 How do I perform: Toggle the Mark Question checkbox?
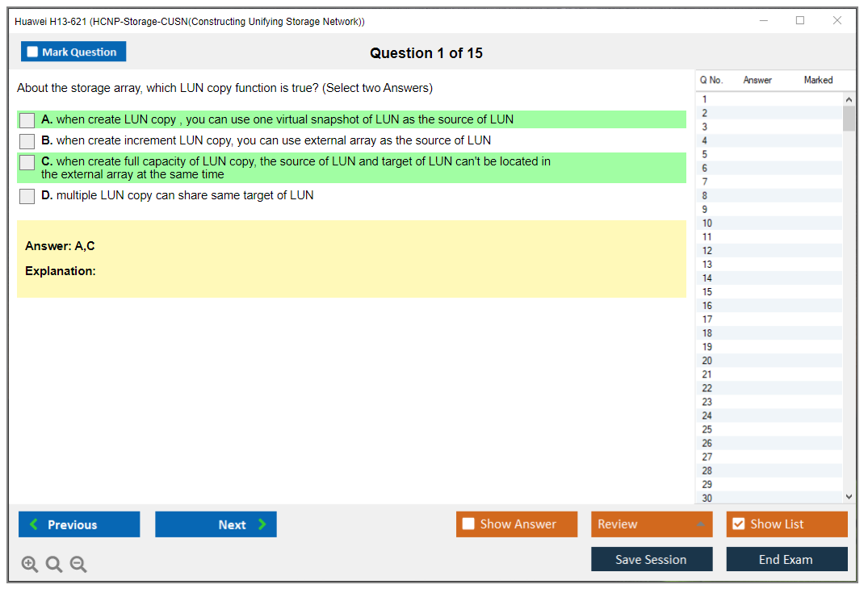click(33, 52)
